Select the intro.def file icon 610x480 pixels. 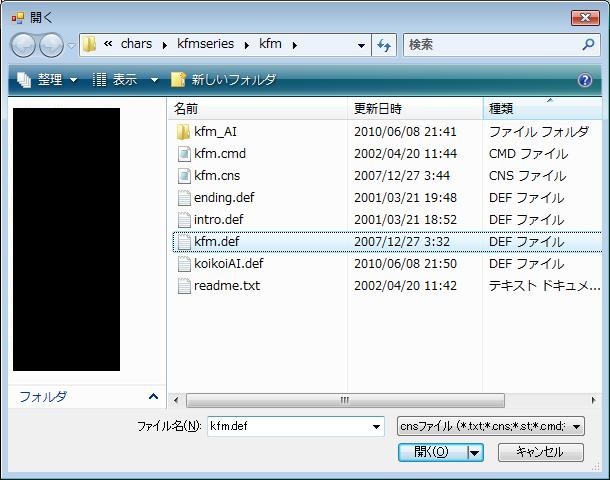[184, 220]
